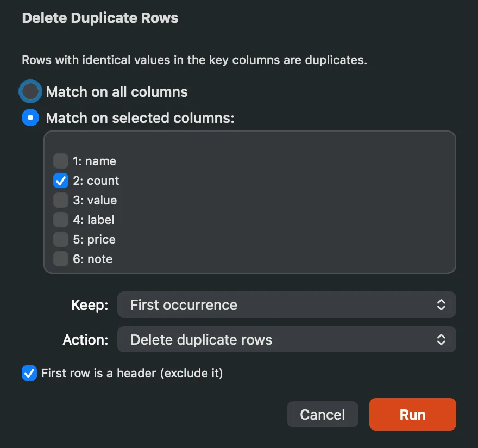The width and height of the screenshot is (478, 448).
Task: Select Match on selected columns radio button
Action: [30, 117]
